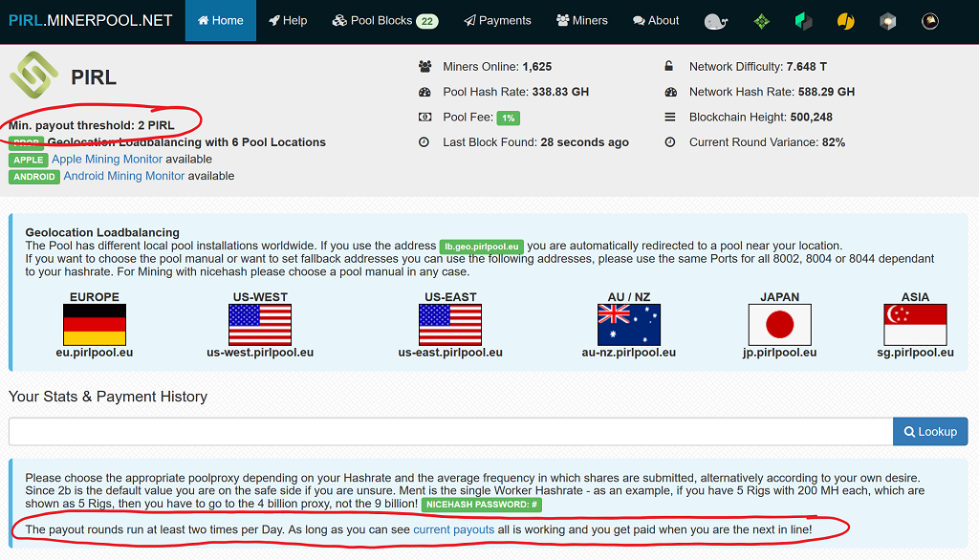This screenshot has height=560, width=979.
Task: Open the Android Mining Monitor link
Action: 124,176
